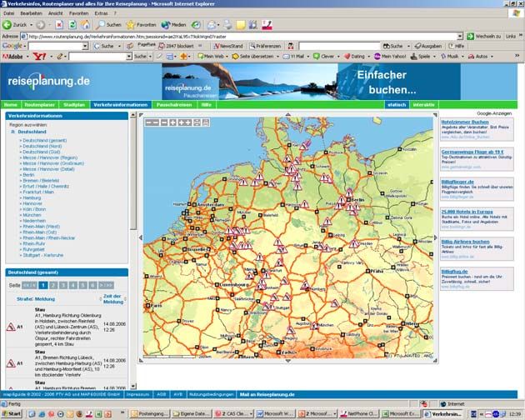Click the fit-to-extent map control icon
The image size is (525, 420).
coord(197,122)
